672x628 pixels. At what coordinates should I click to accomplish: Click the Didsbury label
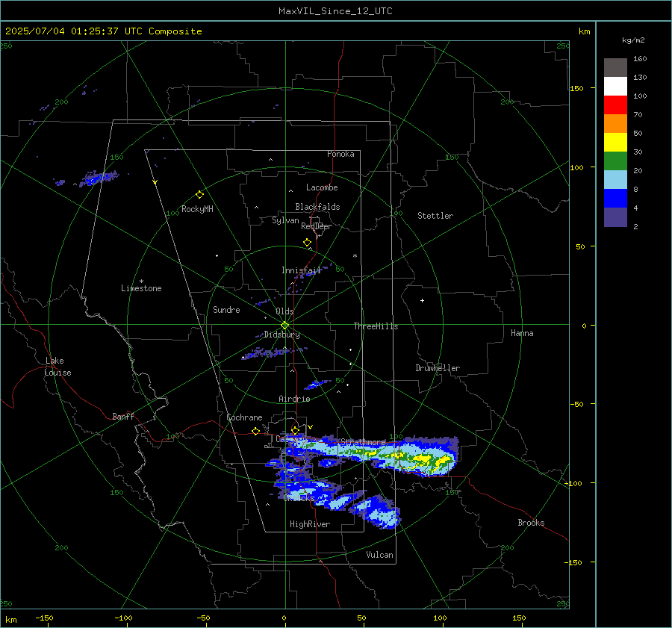point(282,335)
